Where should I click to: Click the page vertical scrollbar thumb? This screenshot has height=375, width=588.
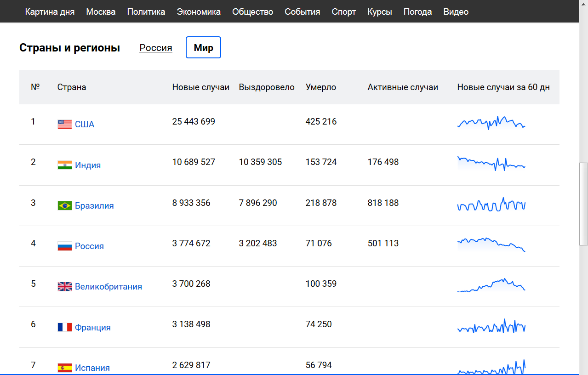tap(583, 204)
